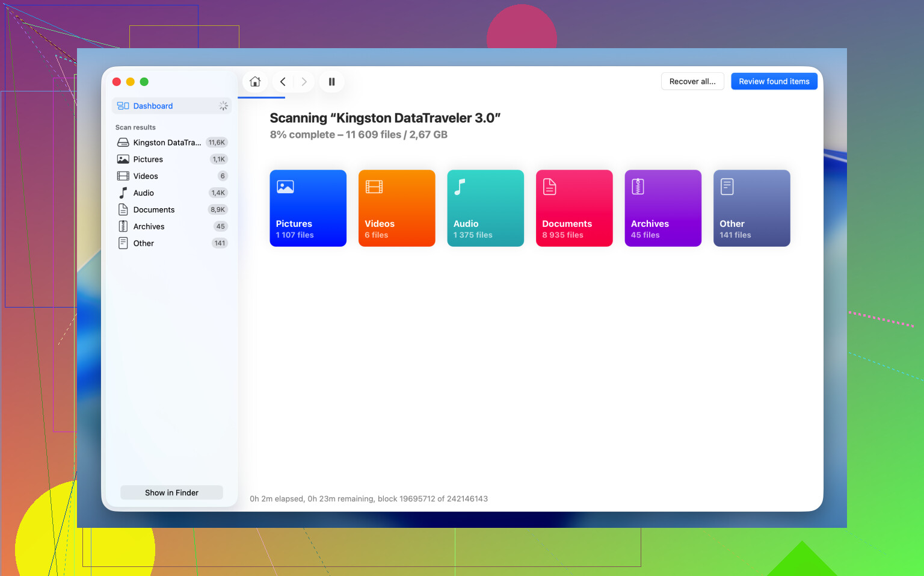Open Documents in sidebar scan results
924x576 pixels.
click(x=171, y=210)
